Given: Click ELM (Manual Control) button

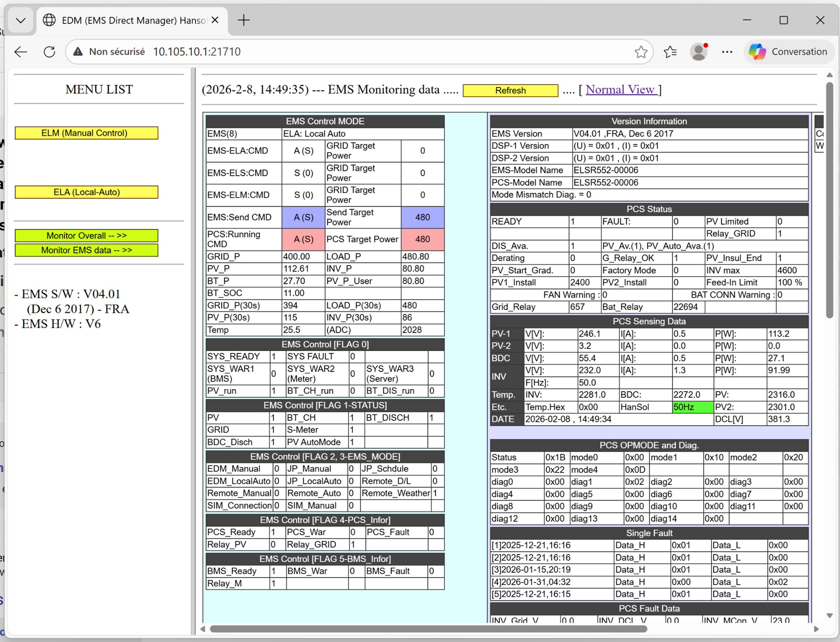Looking at the screenshot, I should (86, 133).
